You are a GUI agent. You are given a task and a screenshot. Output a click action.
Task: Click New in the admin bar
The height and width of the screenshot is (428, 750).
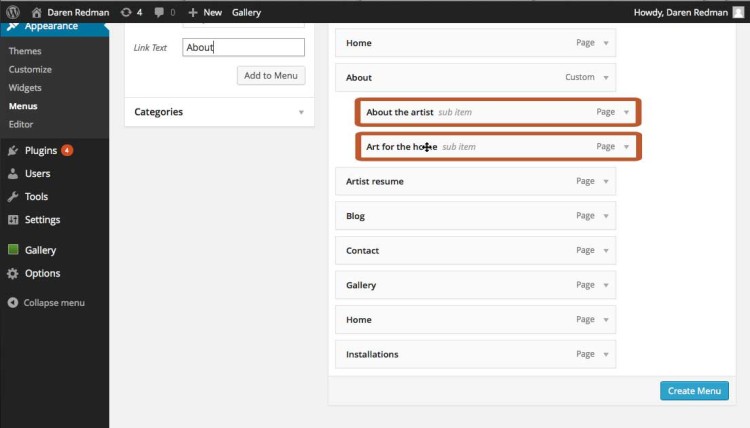(212, 12)
